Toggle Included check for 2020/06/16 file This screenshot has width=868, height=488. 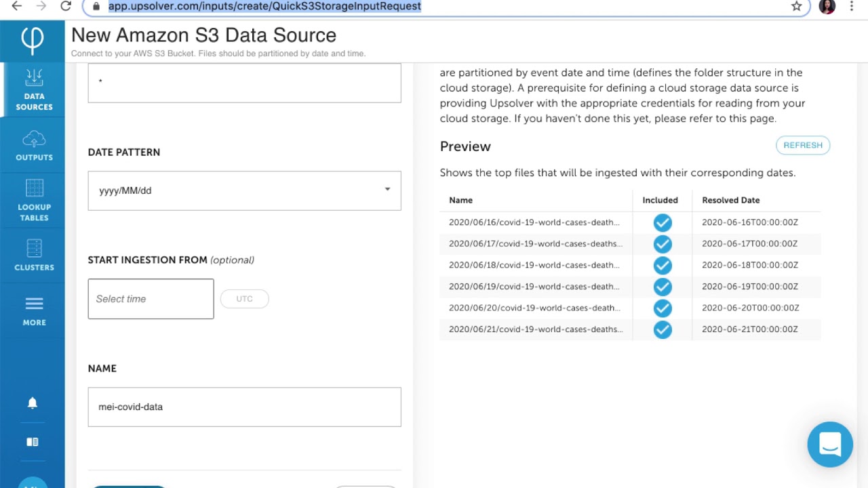click(663, 222)
